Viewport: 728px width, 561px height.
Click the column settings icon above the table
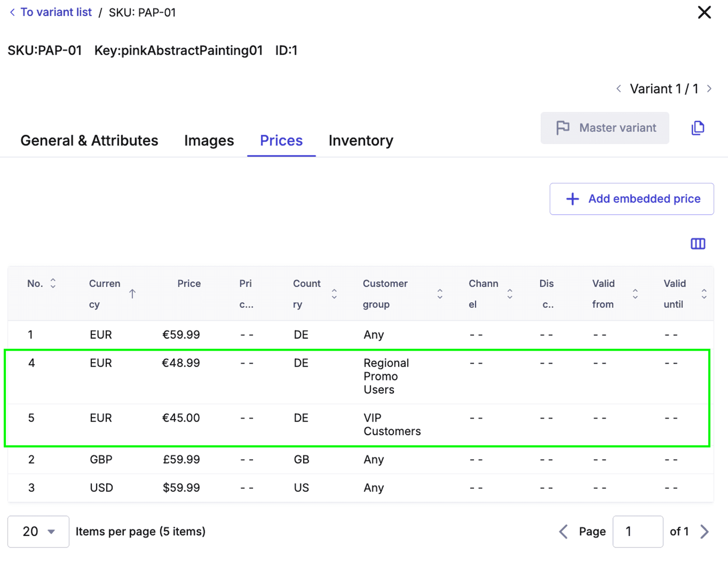pos(698,244)
